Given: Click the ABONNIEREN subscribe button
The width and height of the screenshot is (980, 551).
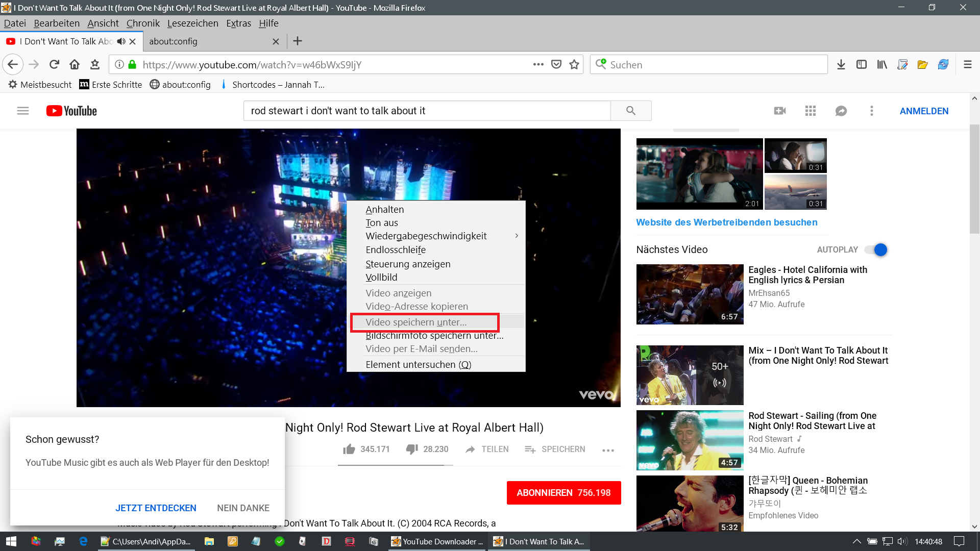Looking at the screenshot, I should click(x=563, y=492).
